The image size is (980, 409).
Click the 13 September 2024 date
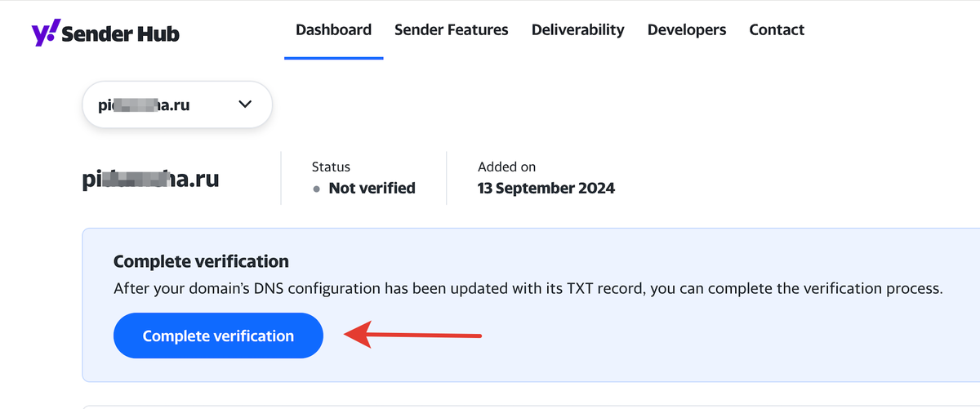point(546,189)
